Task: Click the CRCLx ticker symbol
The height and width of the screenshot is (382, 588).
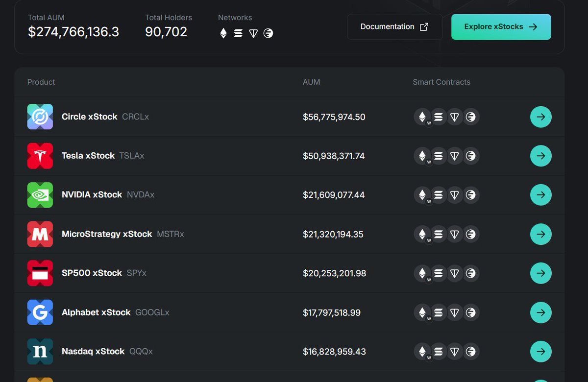Action: [x=135, y=117]
